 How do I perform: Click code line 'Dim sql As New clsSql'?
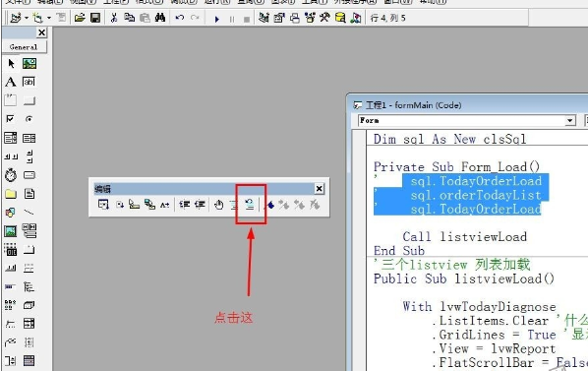click(449, 139)
